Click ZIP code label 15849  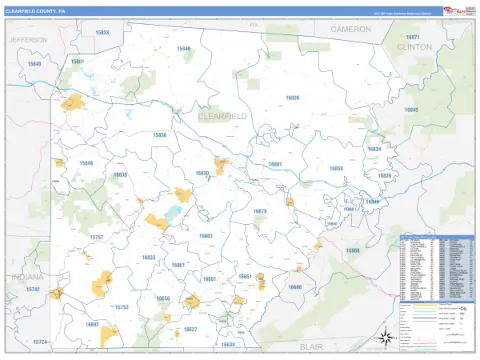point(183,49)
